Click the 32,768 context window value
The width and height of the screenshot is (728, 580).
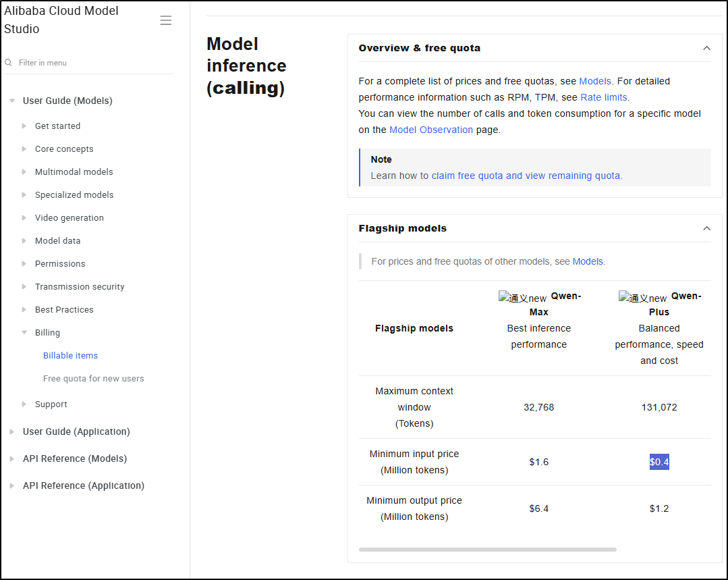[538, 408]
